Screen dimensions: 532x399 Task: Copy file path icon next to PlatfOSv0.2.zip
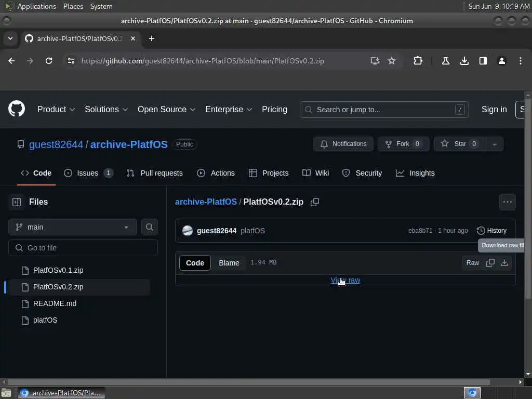tap(315, 202)
